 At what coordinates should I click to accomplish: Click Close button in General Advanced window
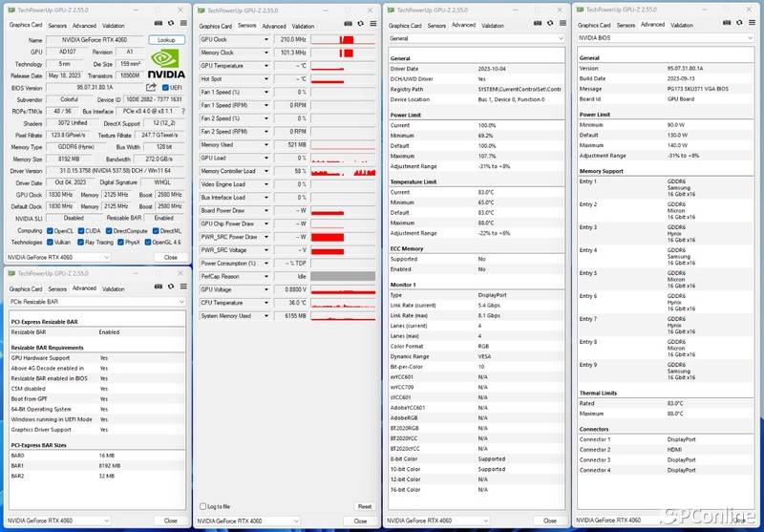(550, 521)
